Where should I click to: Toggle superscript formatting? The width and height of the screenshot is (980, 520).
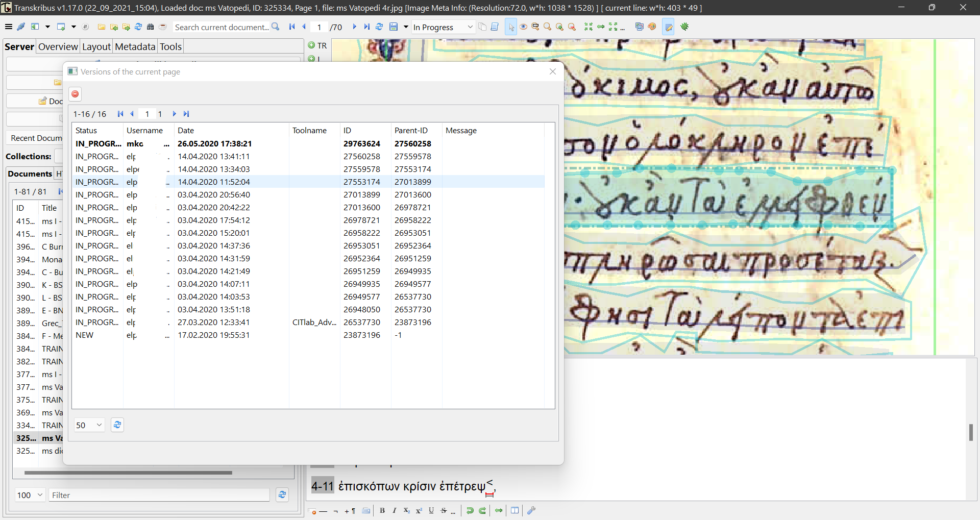tap(419, 510)
